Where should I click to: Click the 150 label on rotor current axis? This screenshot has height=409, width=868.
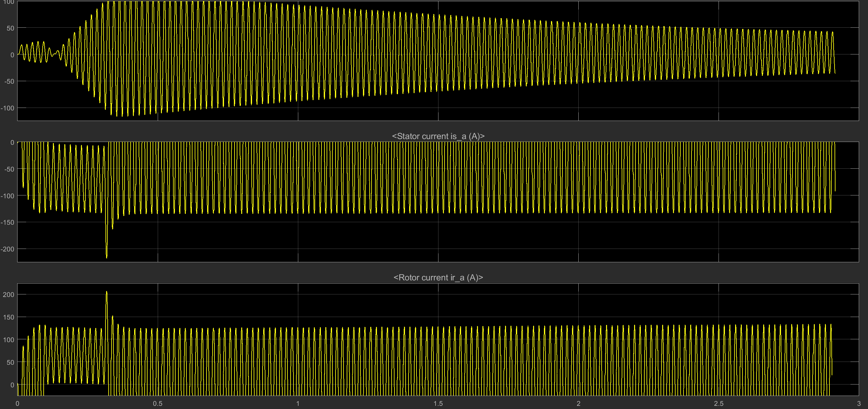8,317
